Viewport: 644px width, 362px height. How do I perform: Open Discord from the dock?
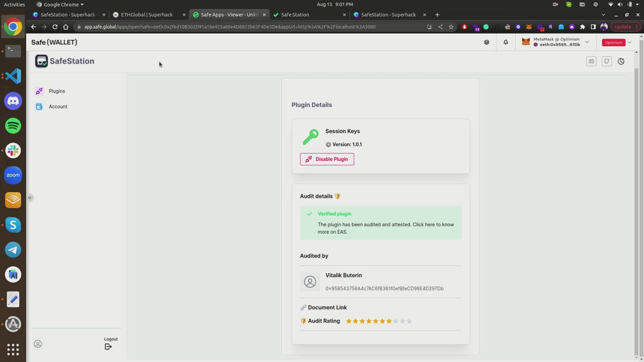tap(13, 101)
